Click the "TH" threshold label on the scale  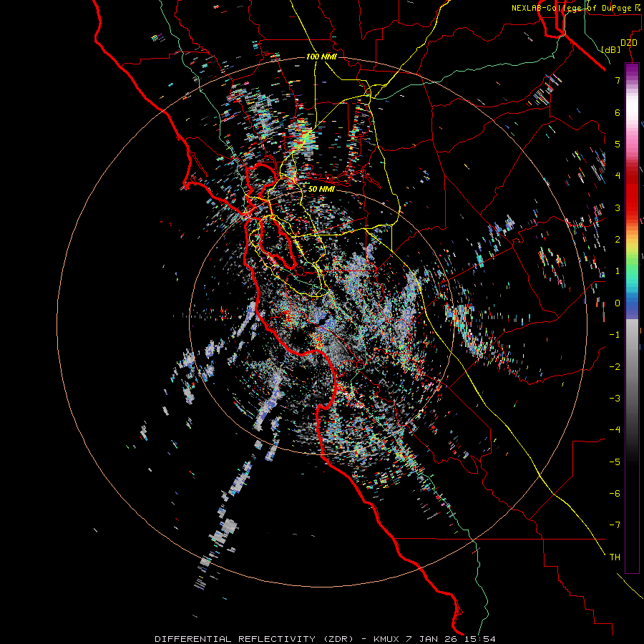[x=615, y=557]
